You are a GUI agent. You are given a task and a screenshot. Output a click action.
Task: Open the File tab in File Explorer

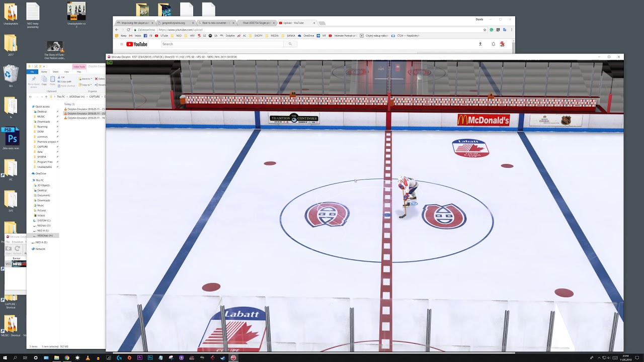click(x=32, y=72)
